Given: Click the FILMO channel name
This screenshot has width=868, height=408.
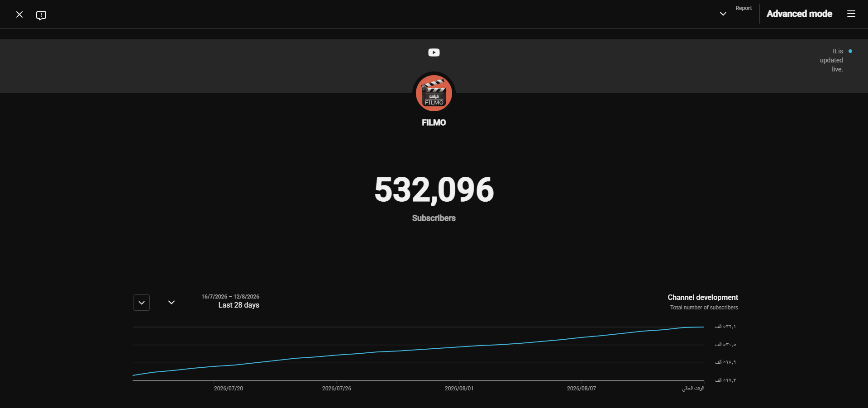Looking at the screenshot, I should tap(434, 123).
